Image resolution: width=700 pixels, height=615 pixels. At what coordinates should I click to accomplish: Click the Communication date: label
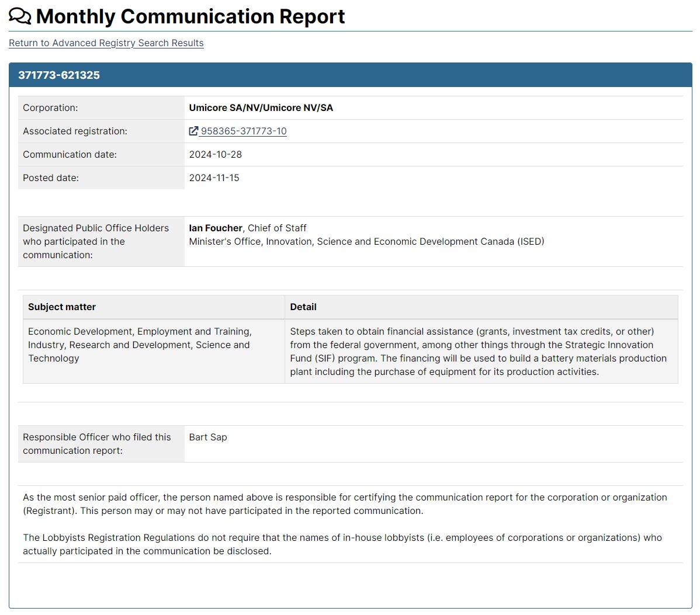(70, 154)
